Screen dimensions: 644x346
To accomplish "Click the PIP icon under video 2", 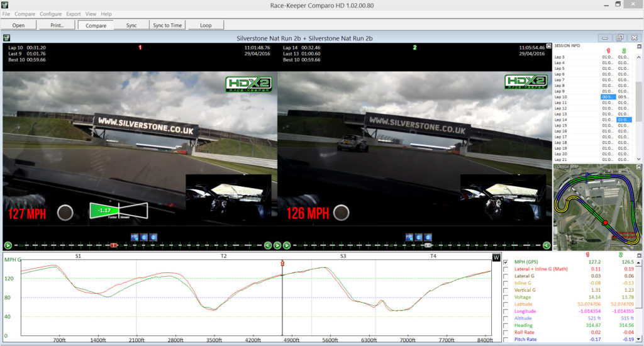I will [409, 237].
